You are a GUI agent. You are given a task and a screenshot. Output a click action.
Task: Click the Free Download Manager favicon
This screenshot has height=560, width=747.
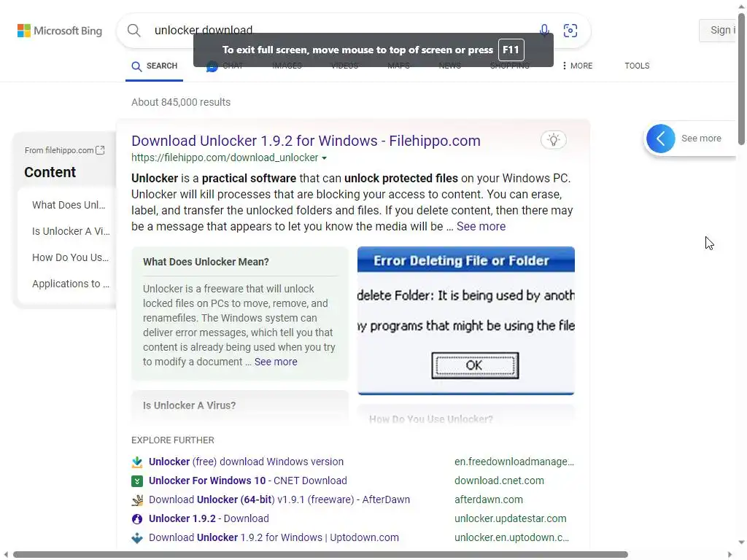point(137,462)
